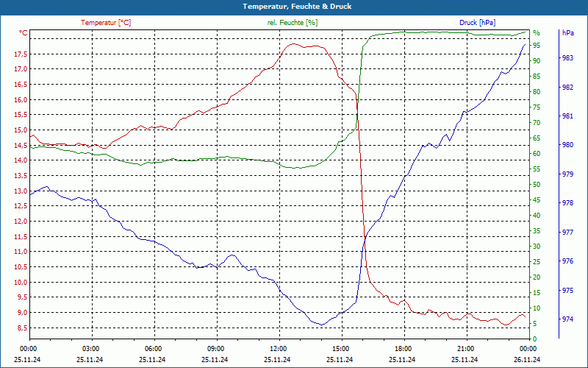
Task: Click the "06:00" time axis label
Action: (154, 349)
